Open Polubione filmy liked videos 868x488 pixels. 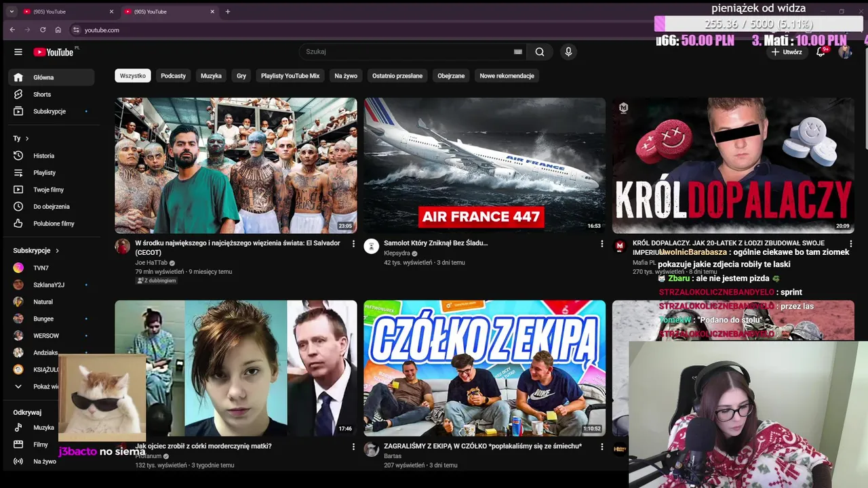click(x=52, y=224)
